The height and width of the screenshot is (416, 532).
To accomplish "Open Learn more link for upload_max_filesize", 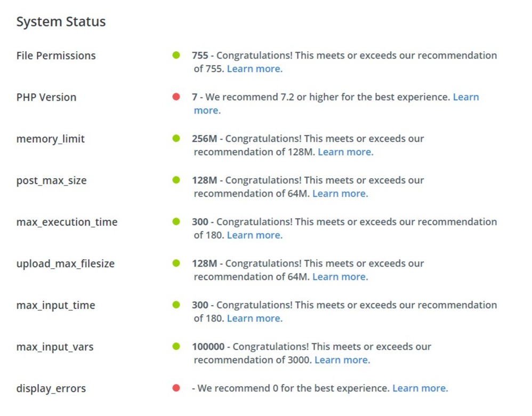I will pos(340,277).
